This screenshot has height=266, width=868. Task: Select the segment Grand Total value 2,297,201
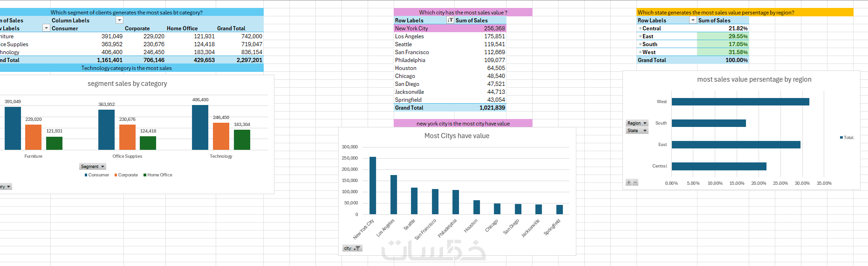point(240,60)
